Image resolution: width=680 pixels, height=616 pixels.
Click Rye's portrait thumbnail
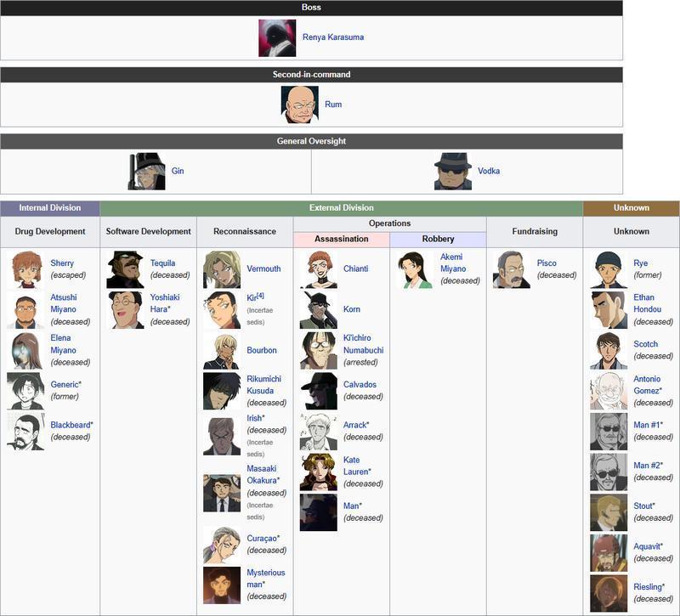(x=609, y=269)
